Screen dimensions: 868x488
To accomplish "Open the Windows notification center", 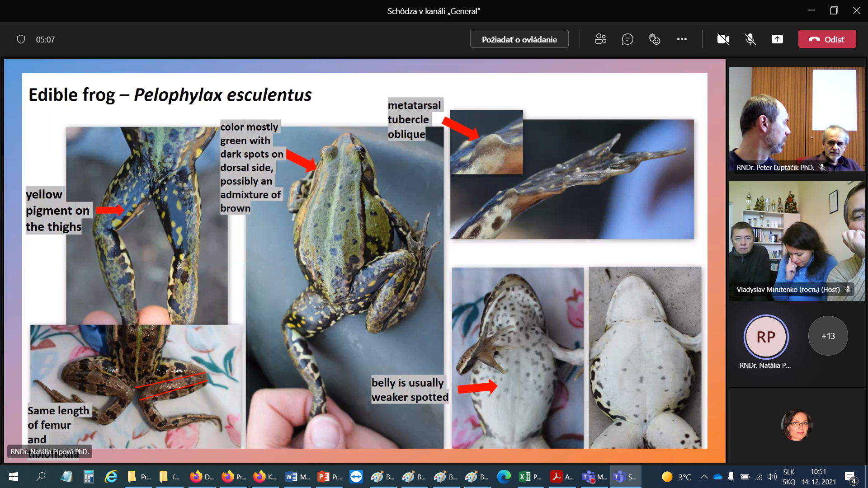I will [850, 477].
